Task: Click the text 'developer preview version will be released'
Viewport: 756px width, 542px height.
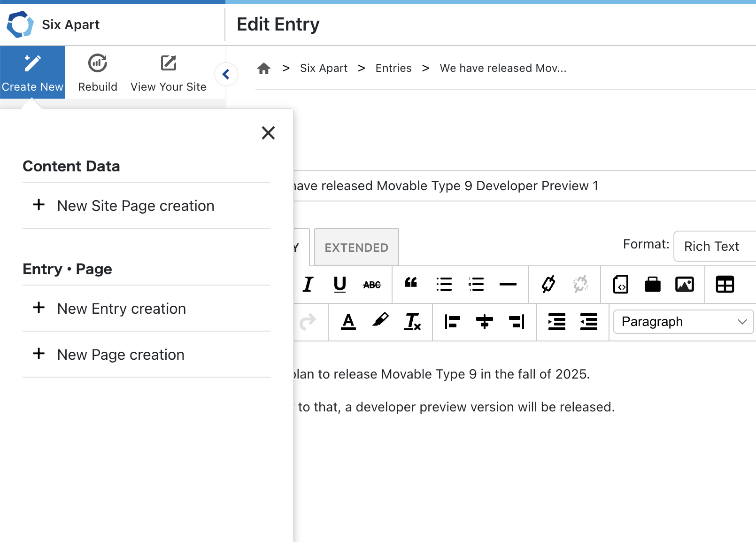Action: point(485,407)
